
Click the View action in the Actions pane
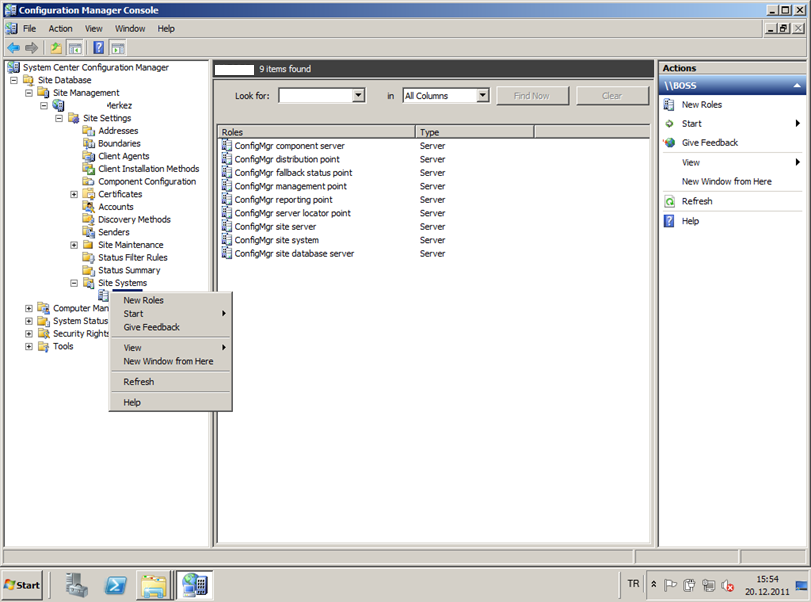(690, 162)
